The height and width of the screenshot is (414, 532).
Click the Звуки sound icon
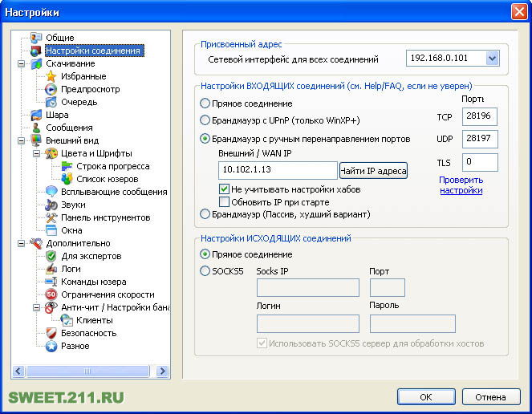(x=51, y=205)
